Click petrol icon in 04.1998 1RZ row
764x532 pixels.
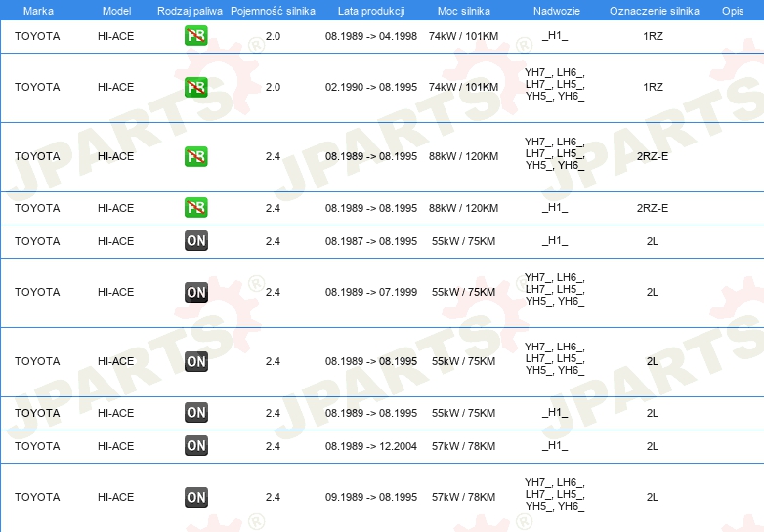(x=195, y=35)
